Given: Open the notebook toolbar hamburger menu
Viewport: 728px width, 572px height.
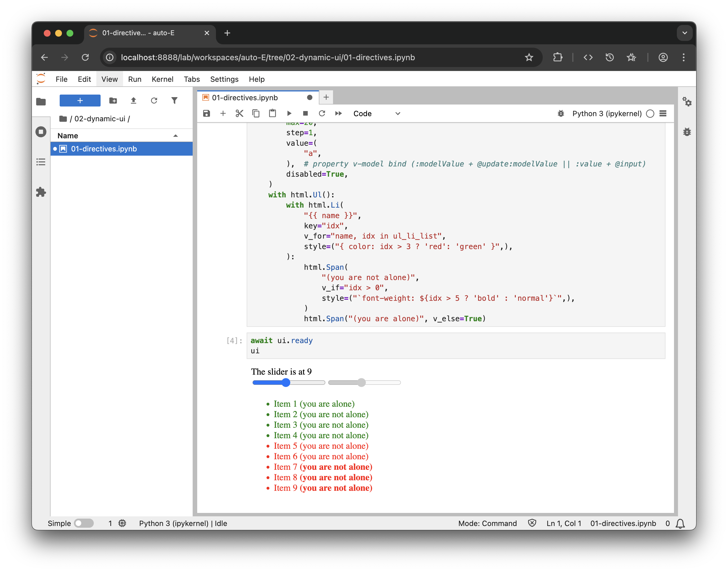Looking at the screenshot, I should [663, 114].
